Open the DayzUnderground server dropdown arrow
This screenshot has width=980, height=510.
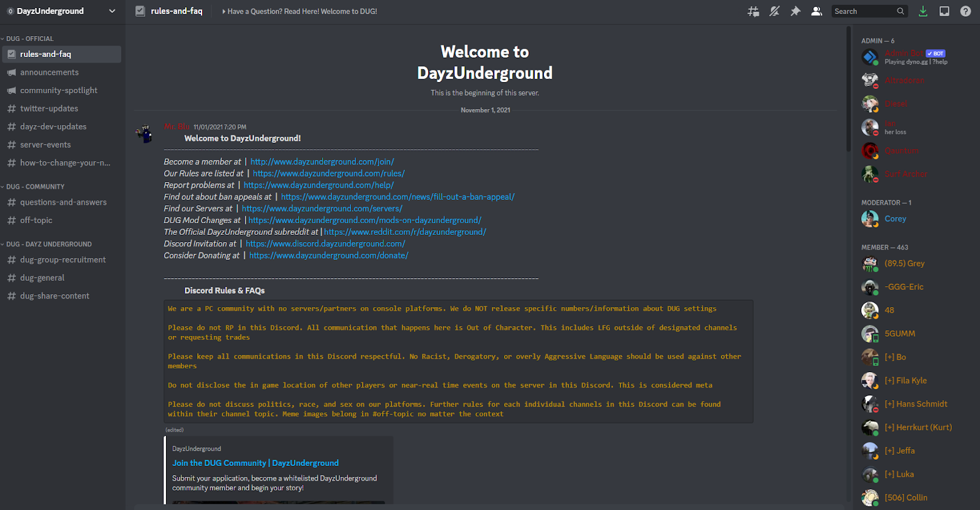[x=112, y=11]
